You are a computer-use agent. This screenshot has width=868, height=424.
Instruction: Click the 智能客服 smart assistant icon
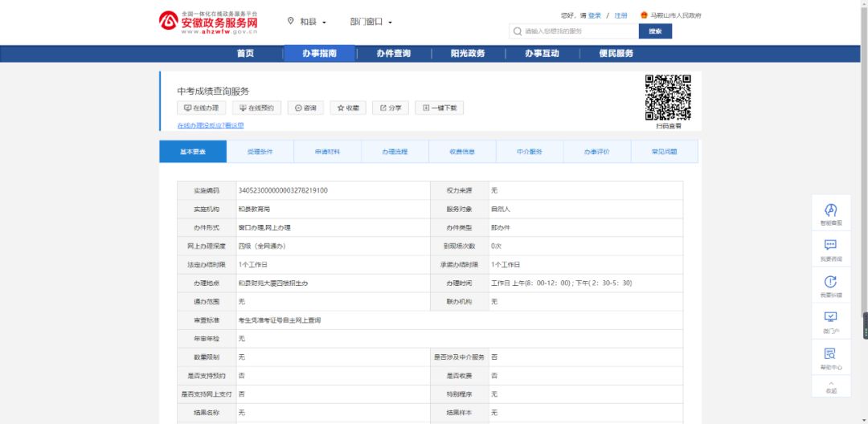[831, 210]
